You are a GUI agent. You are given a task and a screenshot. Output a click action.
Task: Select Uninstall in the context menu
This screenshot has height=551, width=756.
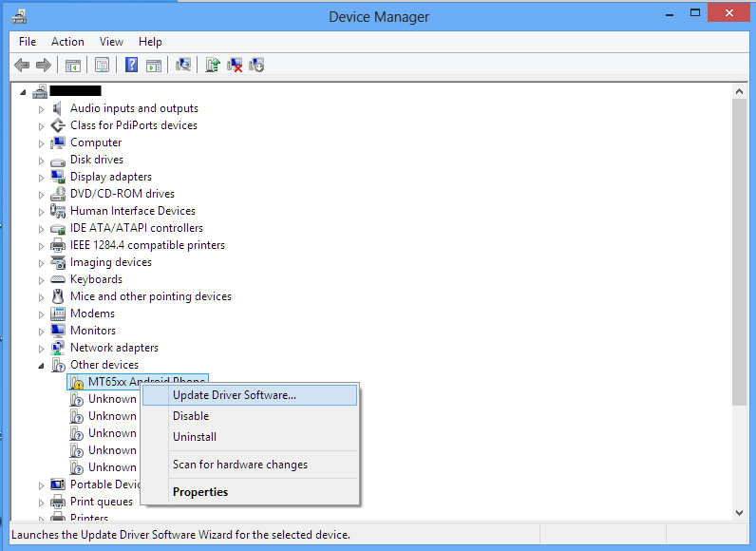point(195,437)
